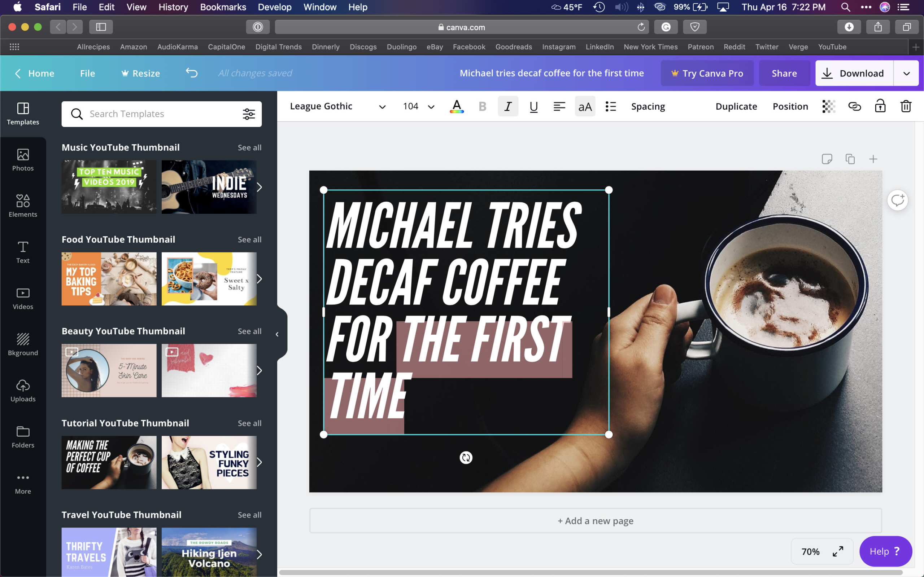Click the Spacing option in toolbar
Image resolution: width=924 pixels, height=577 pixels.
click(x=647, y=106)
